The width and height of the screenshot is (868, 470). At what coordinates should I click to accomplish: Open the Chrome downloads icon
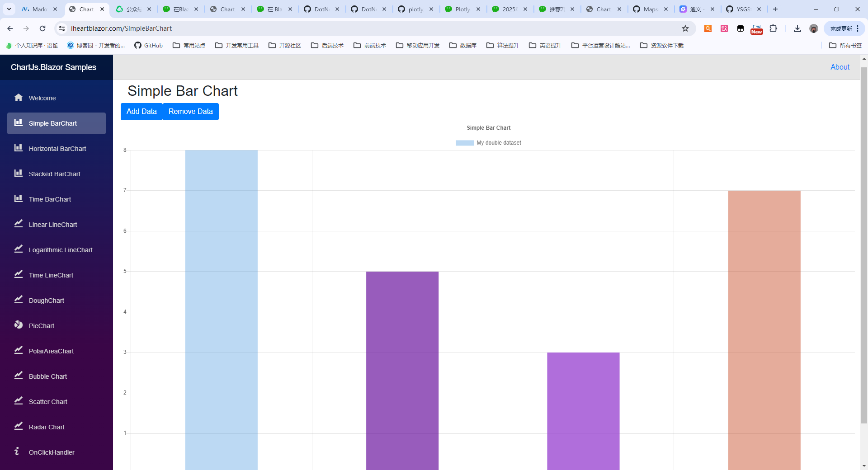pyautogui.click(x=797, y=28)
